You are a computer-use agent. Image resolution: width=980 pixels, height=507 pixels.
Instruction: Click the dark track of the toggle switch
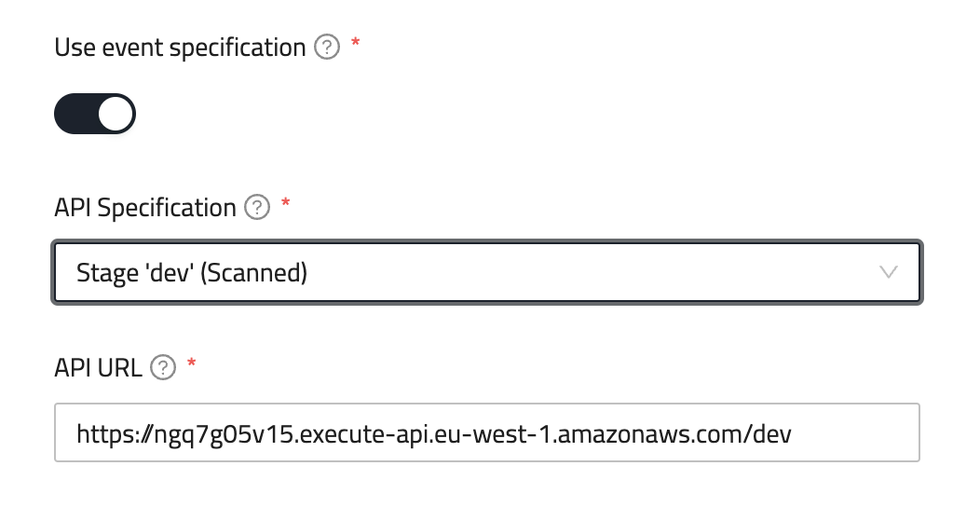click(x=75, y=115)
